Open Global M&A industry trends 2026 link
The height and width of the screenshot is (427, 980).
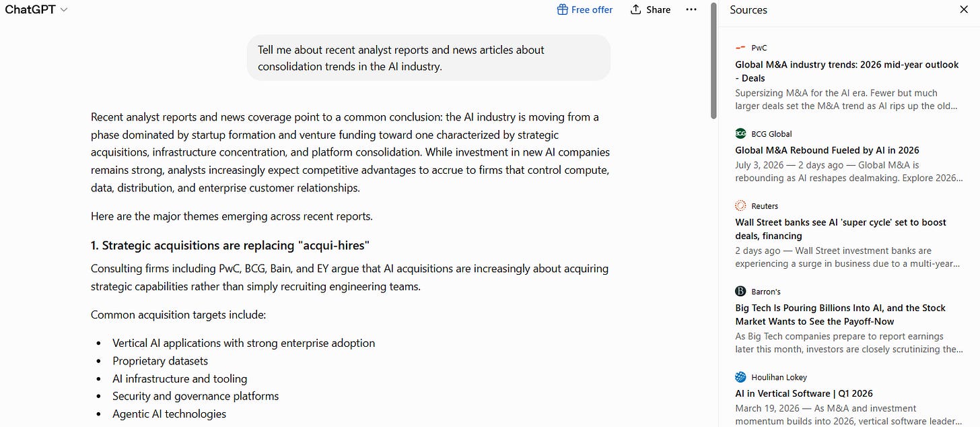point(847,71)
